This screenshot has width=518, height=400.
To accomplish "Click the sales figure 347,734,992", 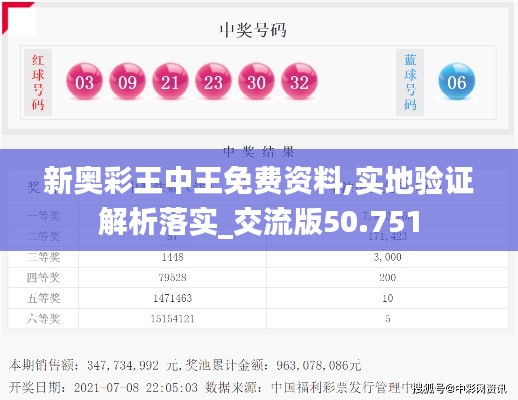I will [x=123, y=366].
